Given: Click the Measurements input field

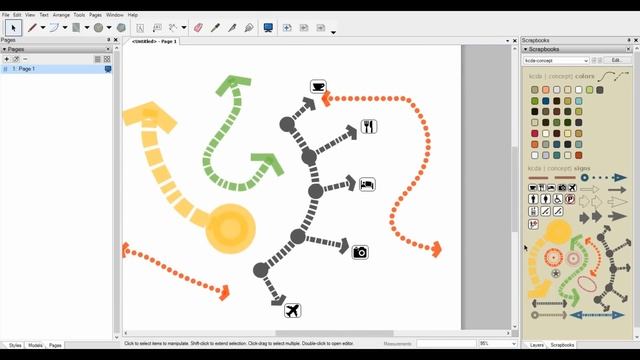Looking at the screenshot, I should [x=446, y=344].
